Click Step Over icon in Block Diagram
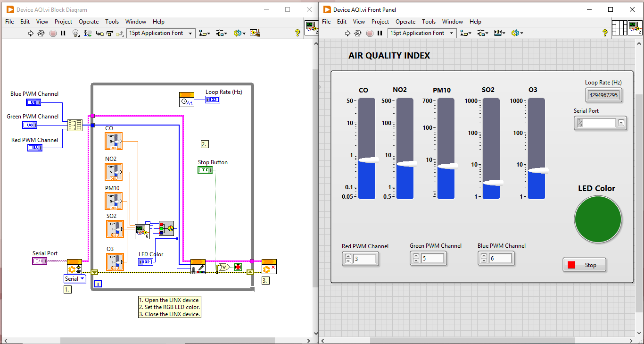Viewport: 644px width, 344px height. click(110, 33)
